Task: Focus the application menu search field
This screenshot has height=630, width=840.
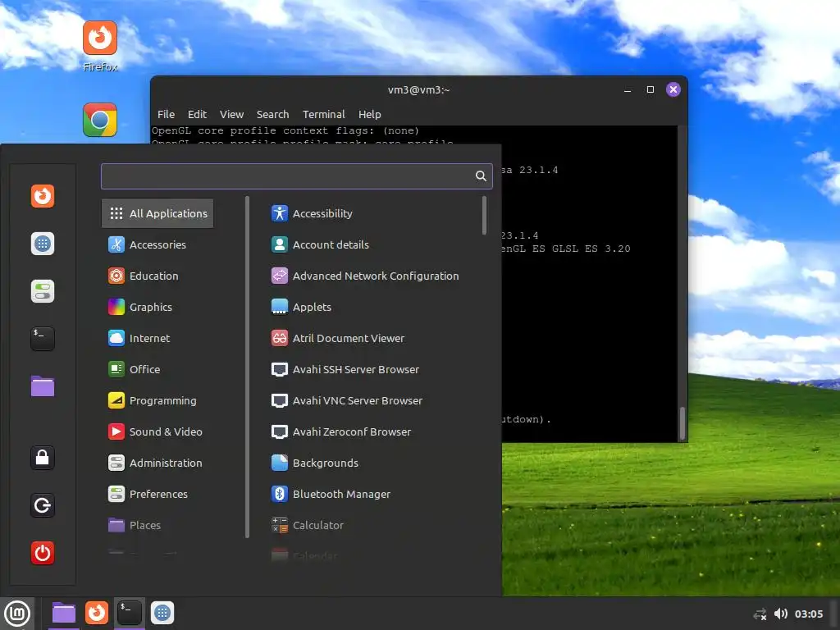Action: click(x=296, y=176)
